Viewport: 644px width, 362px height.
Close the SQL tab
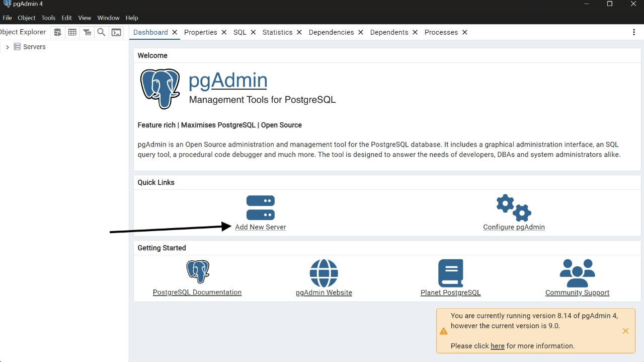[x=253, y=32]
